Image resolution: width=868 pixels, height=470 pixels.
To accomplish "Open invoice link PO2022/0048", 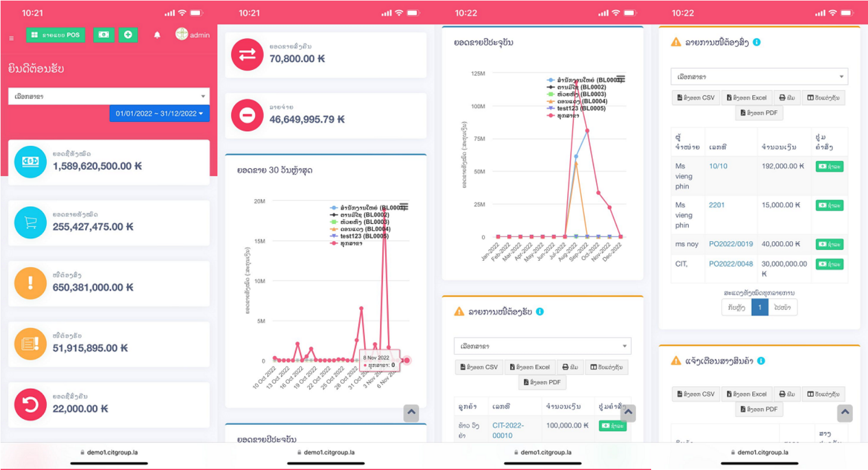I will (730, 264).
